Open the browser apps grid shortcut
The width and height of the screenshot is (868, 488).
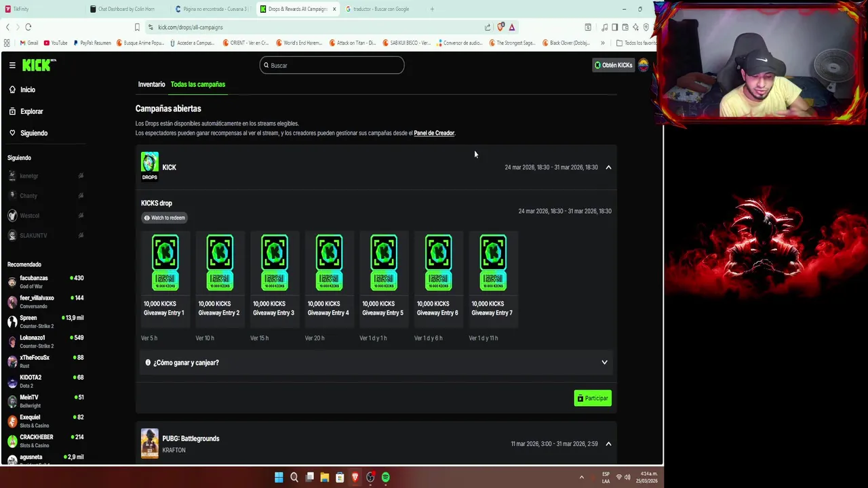7,43
